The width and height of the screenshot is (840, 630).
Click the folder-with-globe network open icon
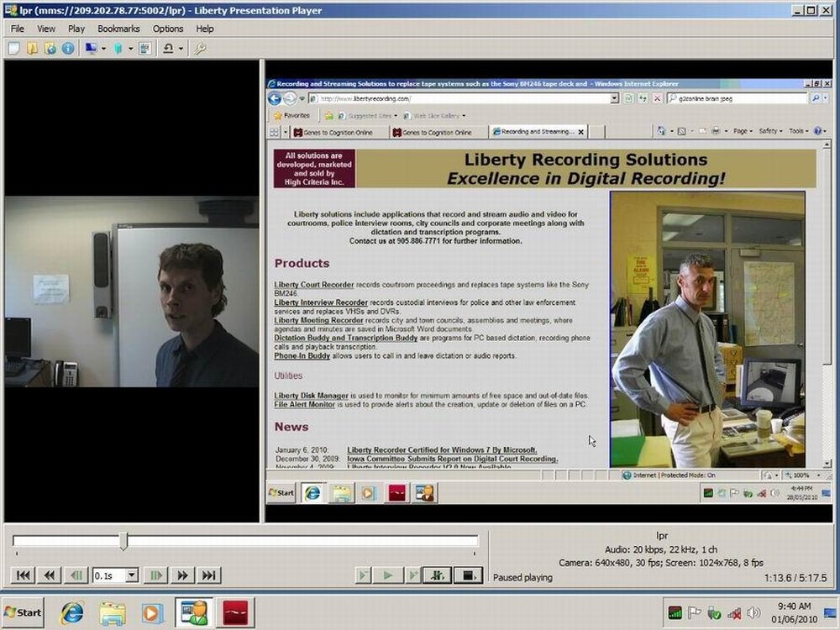click(x=50, y=48)
